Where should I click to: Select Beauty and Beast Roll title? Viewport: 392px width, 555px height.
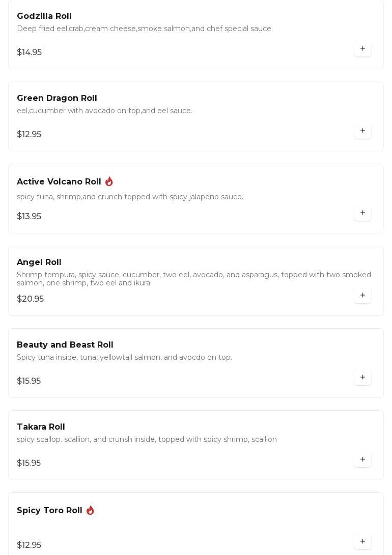65,345
